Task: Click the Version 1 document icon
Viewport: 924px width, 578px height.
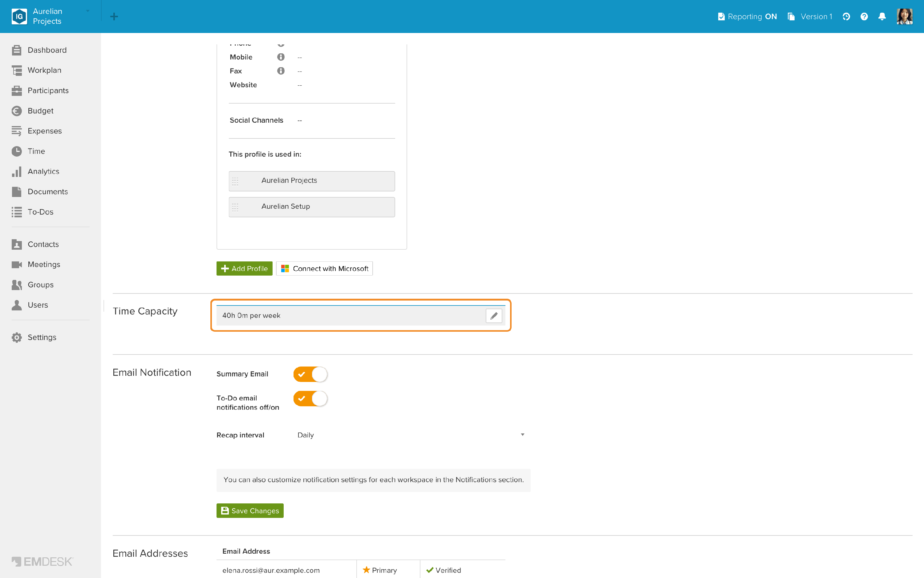Action: tap(791, 16)
